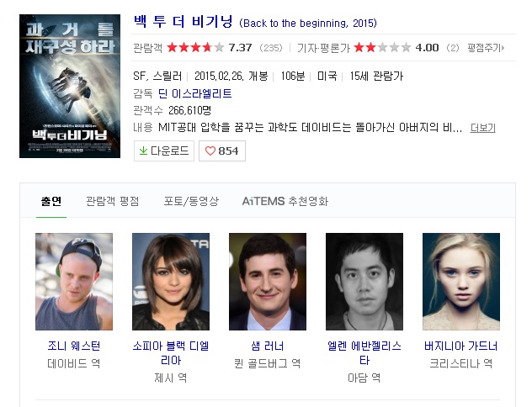Open the movie title link 백 투 더 비기닝

(x=184, y=22)
